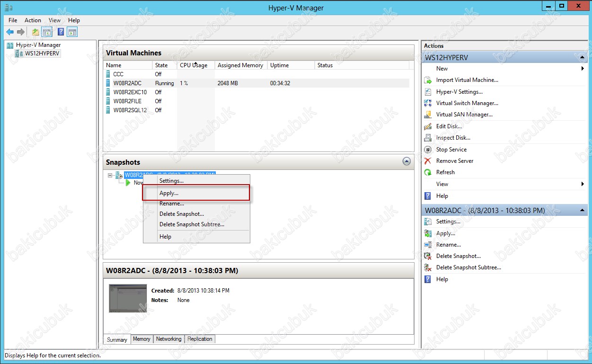Toggle the Show/Hide Console Tree toolbar icon
This screenshot has width=592, height=364.
(47, 32)
